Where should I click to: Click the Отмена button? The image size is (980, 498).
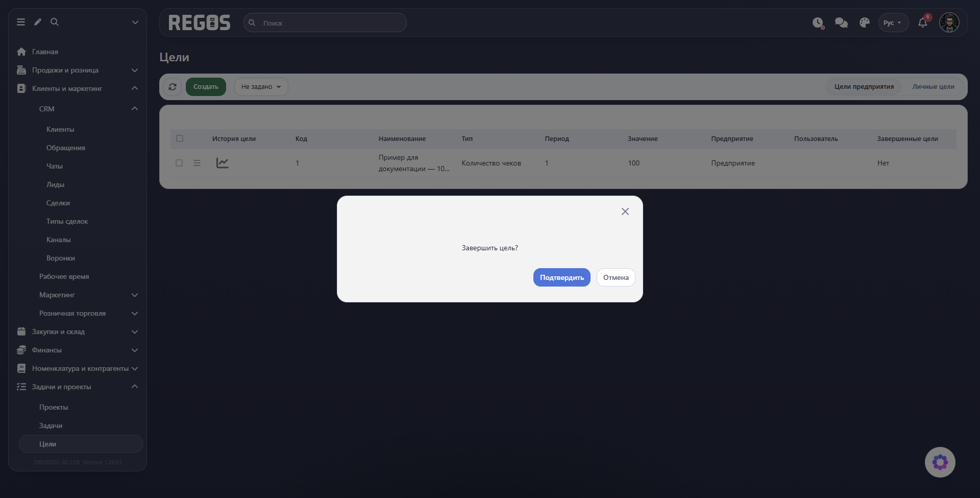point(616,277)
